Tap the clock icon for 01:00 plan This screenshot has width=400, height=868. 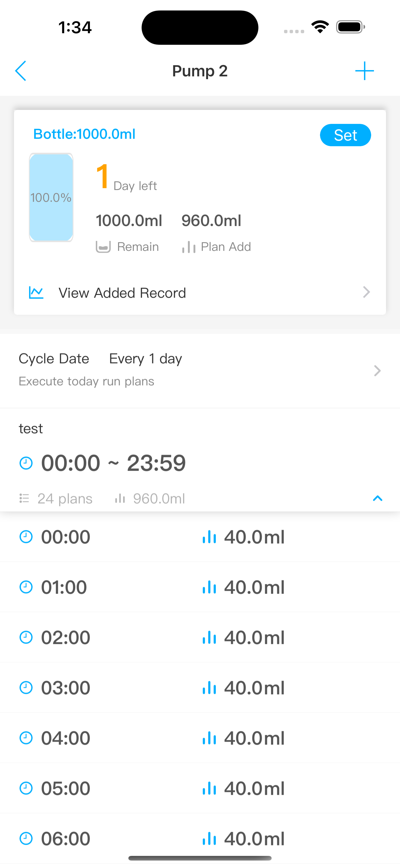pos(26,587)
